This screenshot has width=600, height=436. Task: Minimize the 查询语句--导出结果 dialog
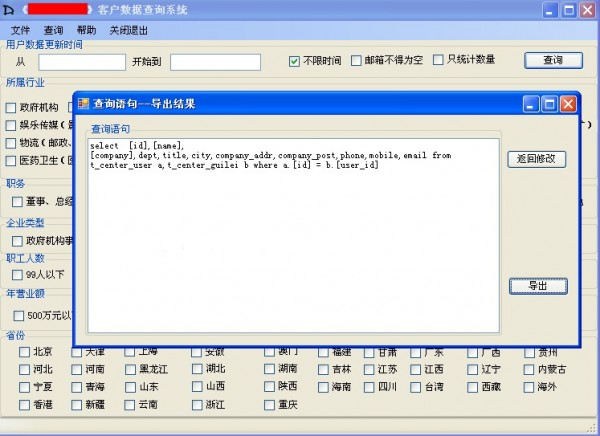[x=532, y=104]
